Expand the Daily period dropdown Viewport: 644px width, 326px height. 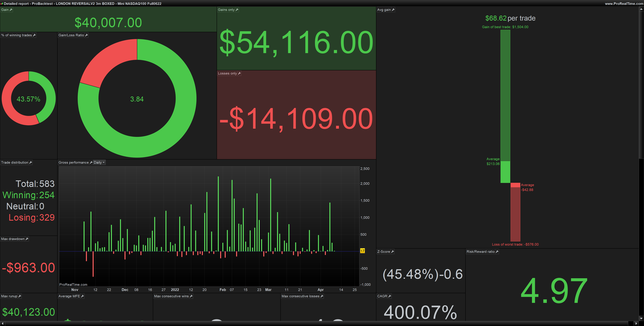point(99,162)
